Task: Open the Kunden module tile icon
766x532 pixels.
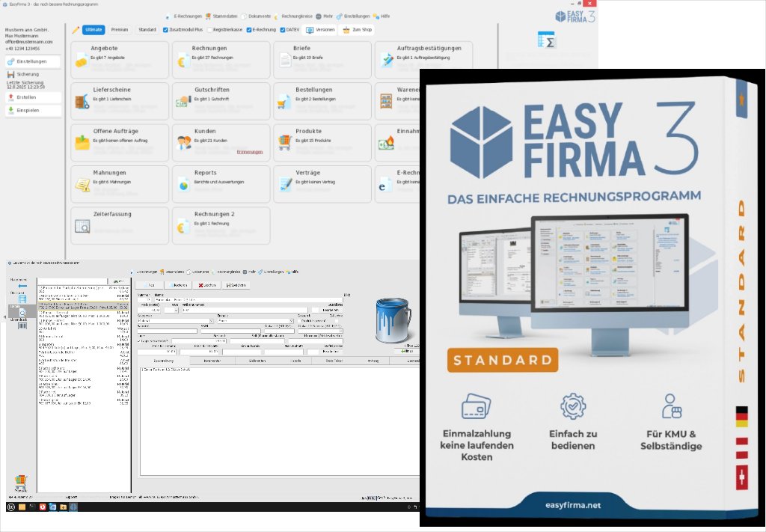Action: click(x=184, y=140)
